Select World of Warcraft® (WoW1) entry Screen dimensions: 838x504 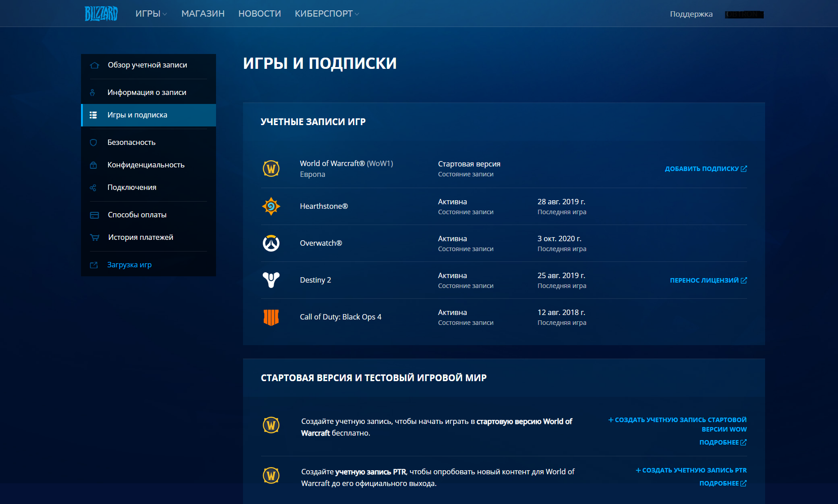(347, 163)
